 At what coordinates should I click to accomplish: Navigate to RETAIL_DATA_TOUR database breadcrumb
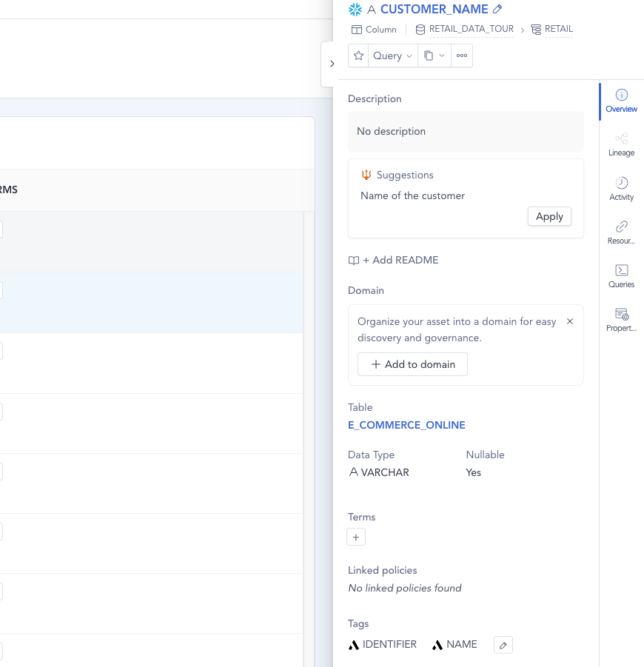(471, 30)
